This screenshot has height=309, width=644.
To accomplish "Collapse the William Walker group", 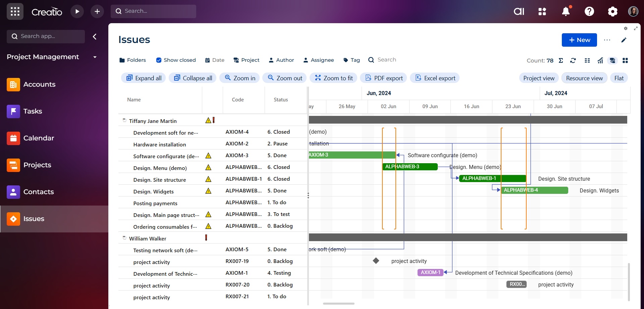I will coord(124,238).
